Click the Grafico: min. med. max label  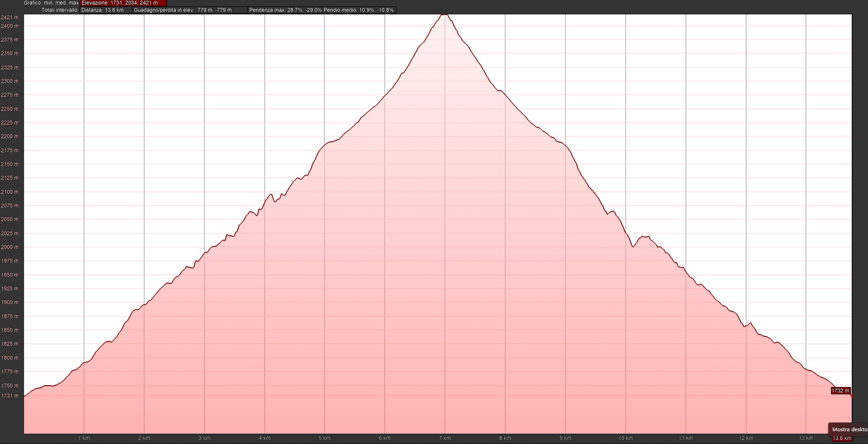(51, 3)
